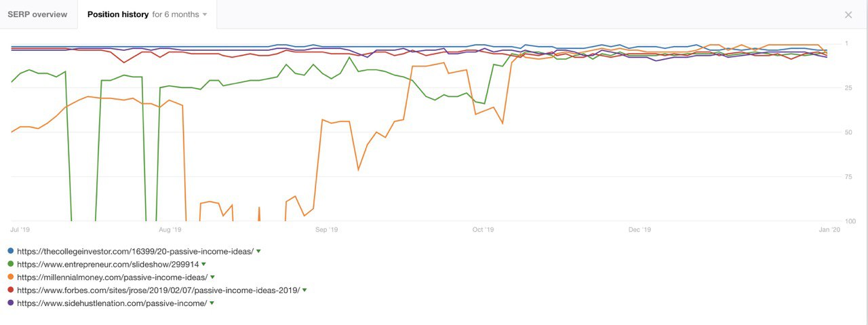Expand sidehustlenation.com URL dropdown arrow
Image resolution: width=868 pixels, height=325 pixels.
click(212, 303)
